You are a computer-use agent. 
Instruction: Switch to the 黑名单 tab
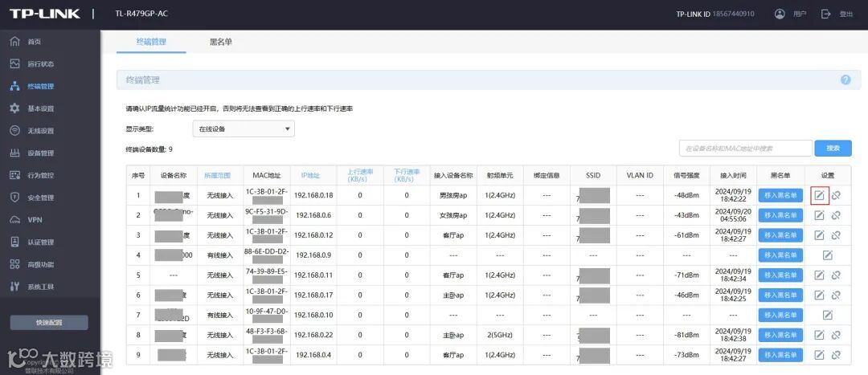220,42
